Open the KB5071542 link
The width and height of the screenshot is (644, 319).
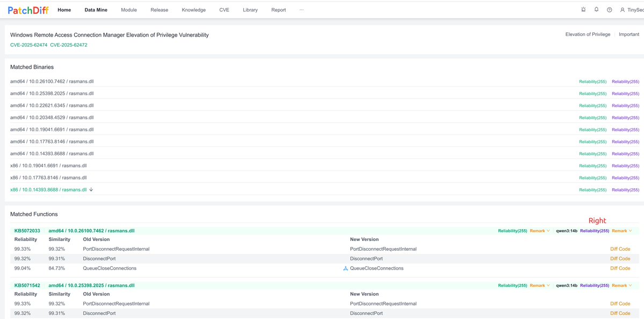(27, 286)
